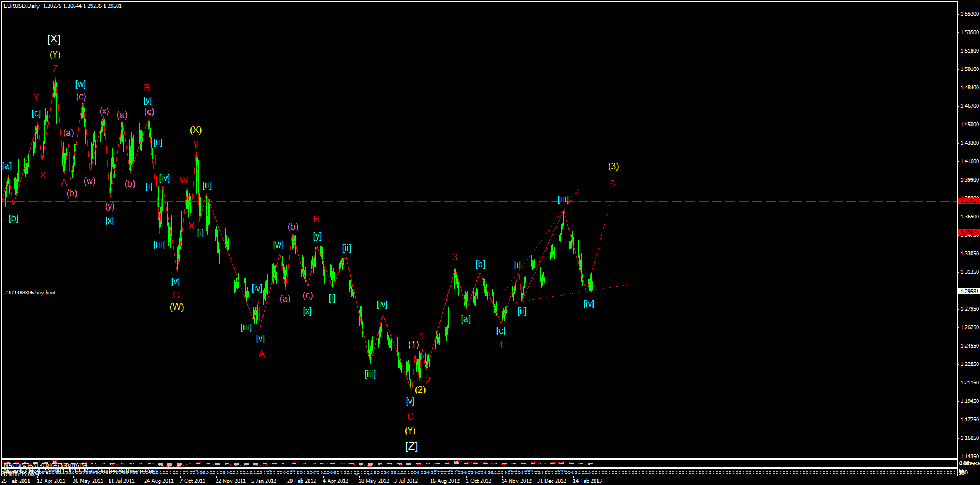This screenshot has height=485, width=980.
Task: Click the 1.36500 price scale label
Action: pos(969,216)
